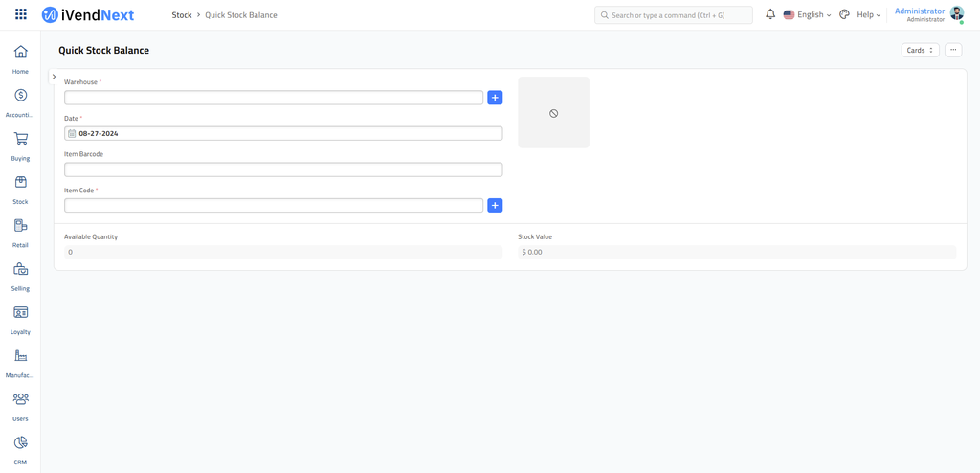Image resolution: width=980 pixels, height=473 pixels.
Task: Open the CRM module icon
Action: pos(20,443)
